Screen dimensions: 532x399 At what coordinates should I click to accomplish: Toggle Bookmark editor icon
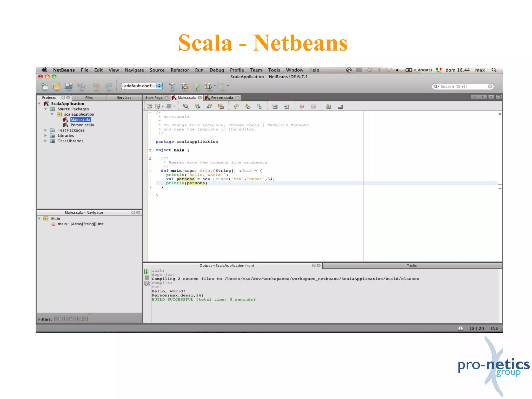click(x=260, y=106)
